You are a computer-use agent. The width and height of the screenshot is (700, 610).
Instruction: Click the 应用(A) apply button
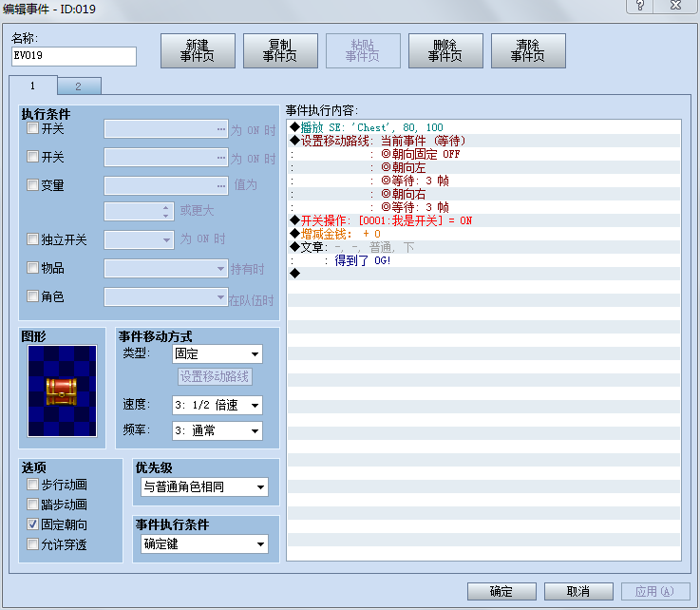tap(655, 591)
